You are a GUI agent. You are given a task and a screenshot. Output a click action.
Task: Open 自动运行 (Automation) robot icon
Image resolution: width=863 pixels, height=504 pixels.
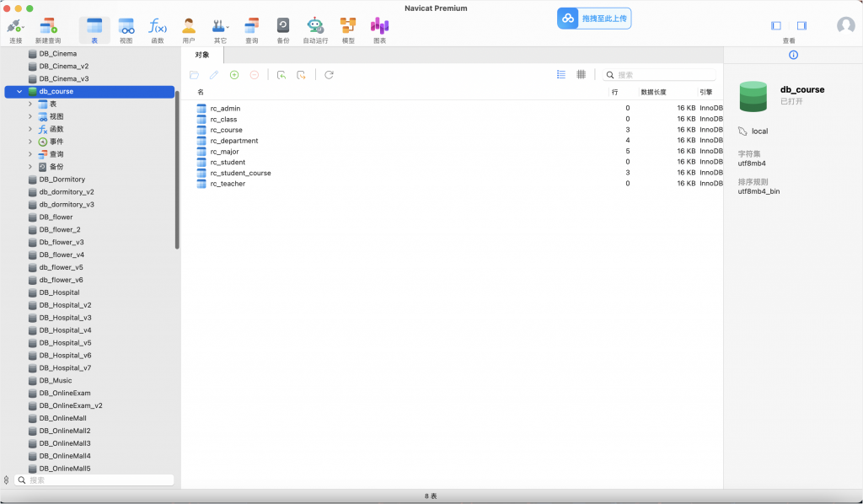[315, 26]
